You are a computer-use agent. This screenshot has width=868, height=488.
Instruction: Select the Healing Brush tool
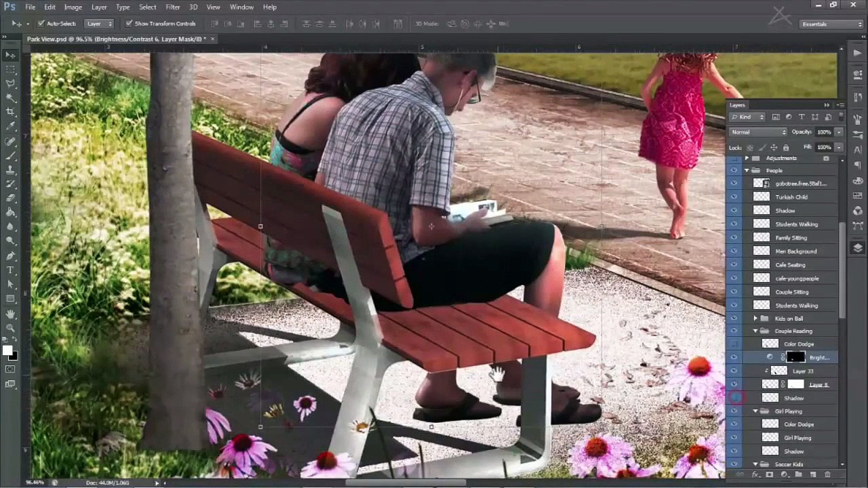click(x=10, y=141)
